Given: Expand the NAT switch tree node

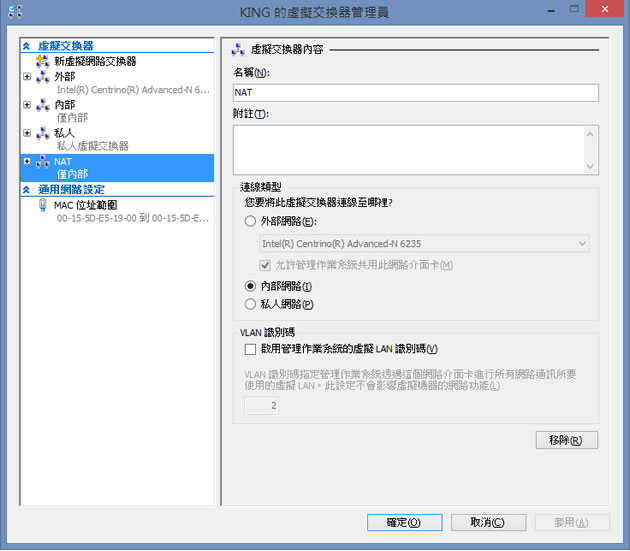Looking at the screenshot, I should pyautogui.click(x=27, y=162).
